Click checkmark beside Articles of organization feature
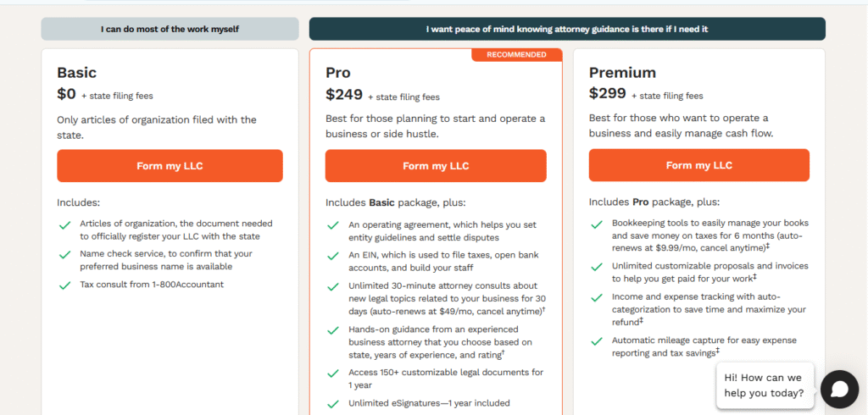Screen dimensions: 868x415 point(64,224)
